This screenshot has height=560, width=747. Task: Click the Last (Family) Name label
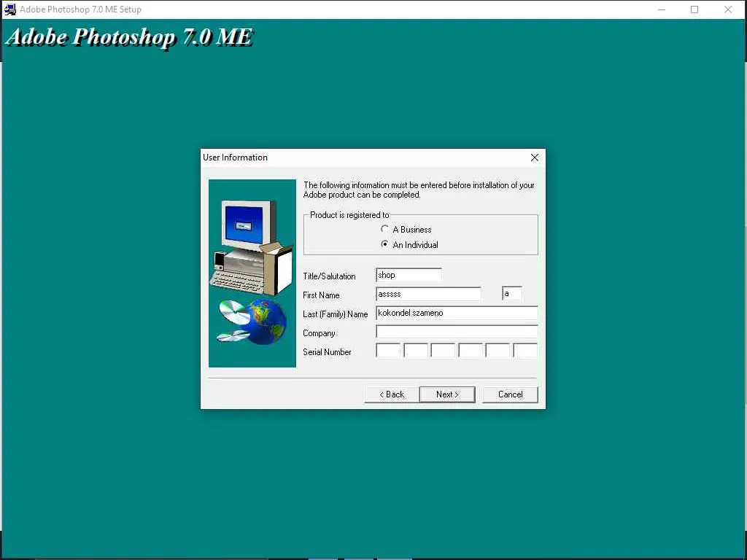(x=336, y=314)
